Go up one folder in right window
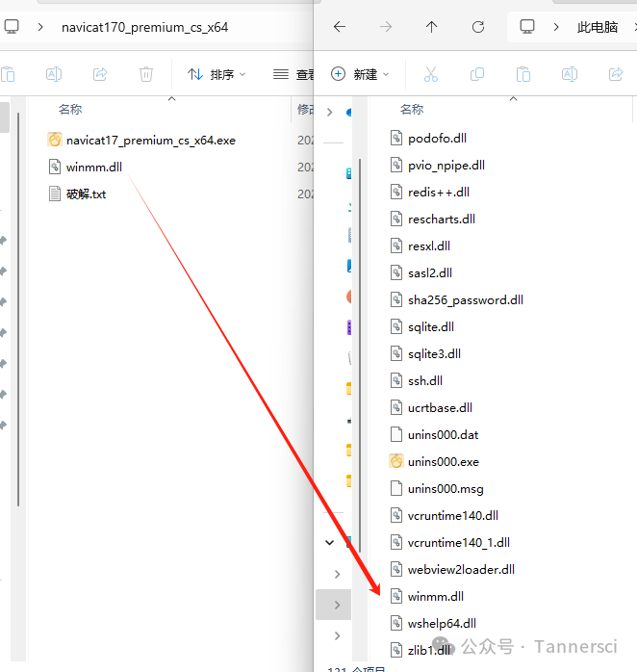The image size is (637, 672). pos(431,27)
